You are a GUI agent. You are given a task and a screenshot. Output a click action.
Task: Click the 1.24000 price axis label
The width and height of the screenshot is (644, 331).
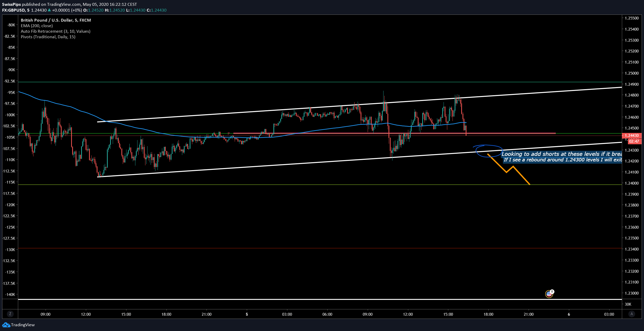632,183
